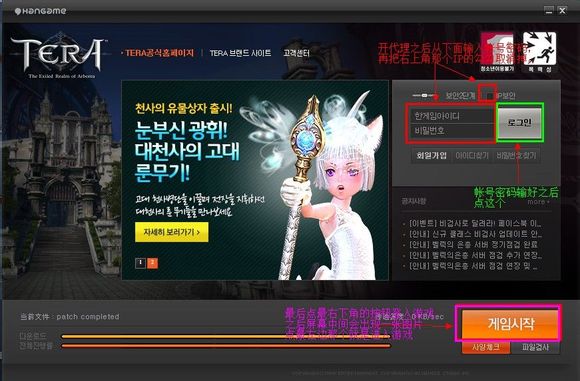Image resolution: width=580 pixels, height=381 pixels.
Task: Minimize the launcher window
Action: 549,11
